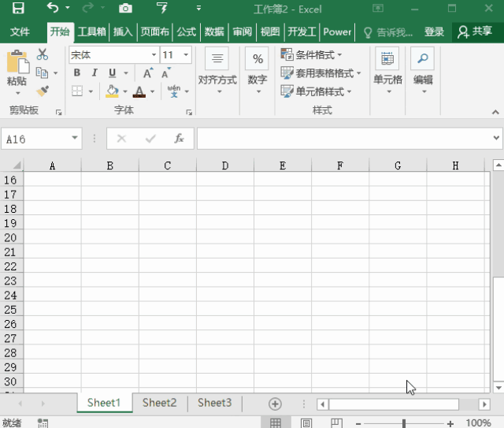This screenshot has width=504, height=428.
Task: Click the Cut scissors icon
Action: (x=43, y=54)
